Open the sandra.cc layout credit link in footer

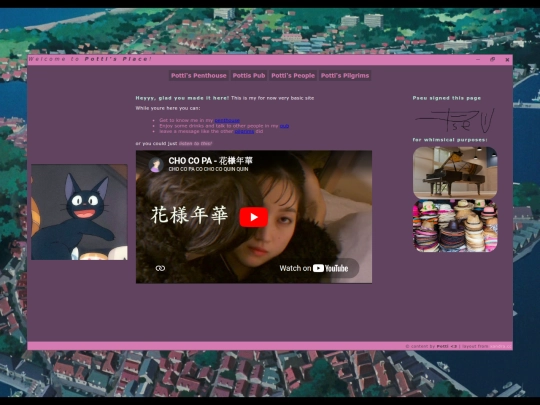tap(501, 346)
